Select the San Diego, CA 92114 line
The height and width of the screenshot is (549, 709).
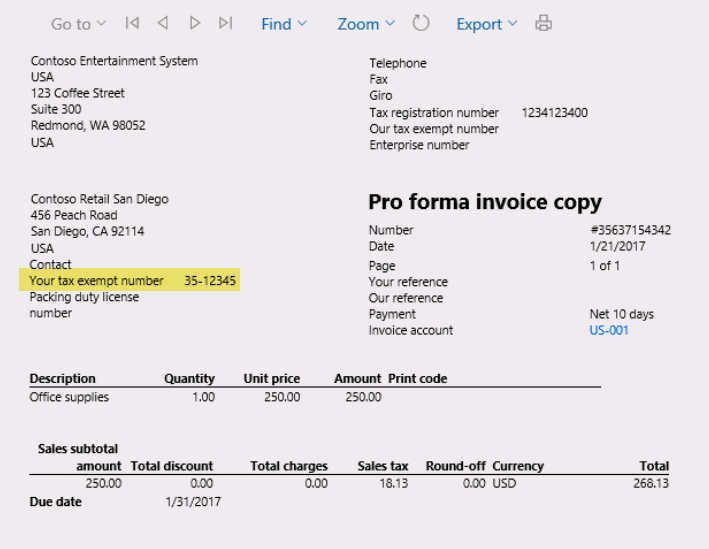tap(88, 231)
